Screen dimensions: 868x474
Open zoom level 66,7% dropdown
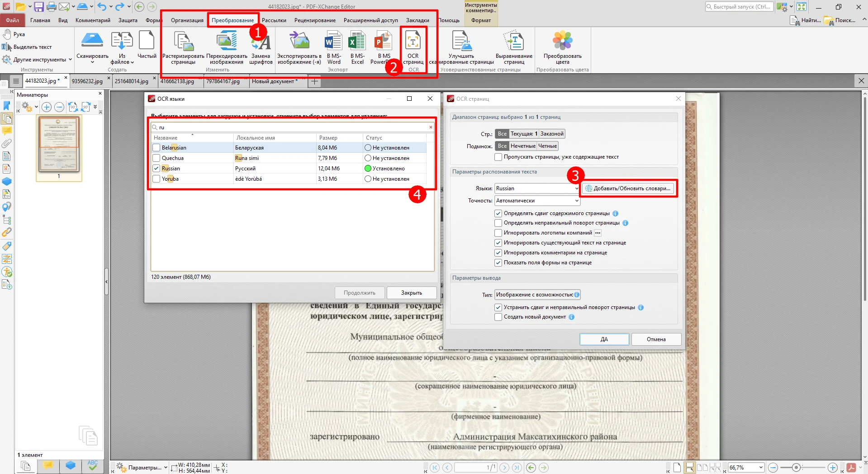(761, 468)
